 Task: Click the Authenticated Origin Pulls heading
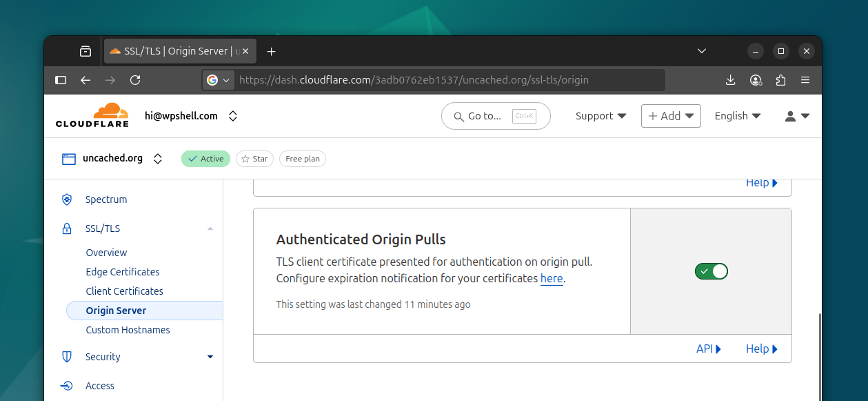(x=361, y=239)
